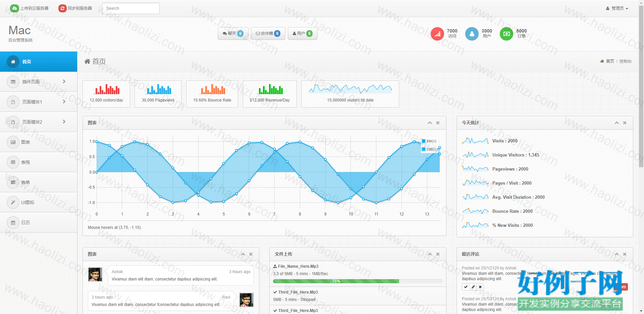Click the green orders money circle icon
Image resolution: width=644 pixels, height=314 pixels.
tap(506, 34)
